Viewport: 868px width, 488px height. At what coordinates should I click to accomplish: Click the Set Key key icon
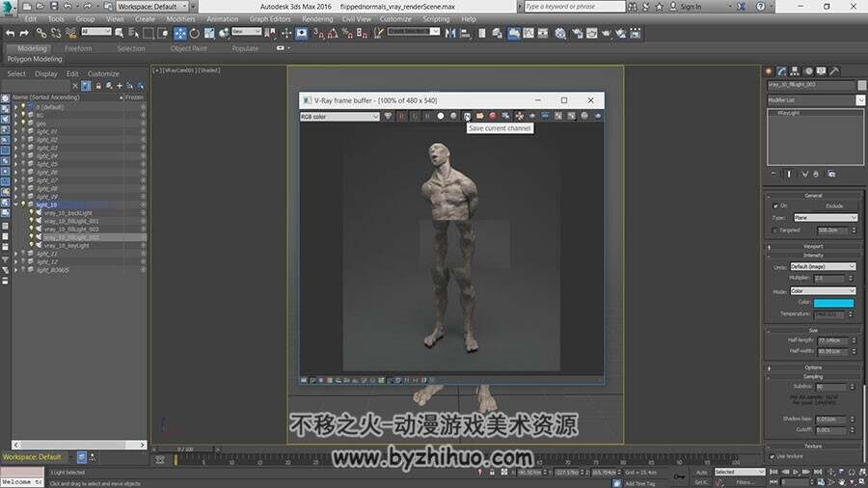tap(679, 476)
